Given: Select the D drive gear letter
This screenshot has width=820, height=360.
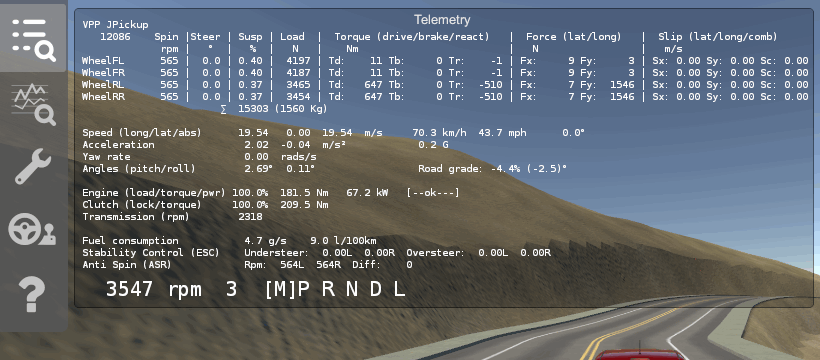Looking at the screenshot, I should click(375, 289).
